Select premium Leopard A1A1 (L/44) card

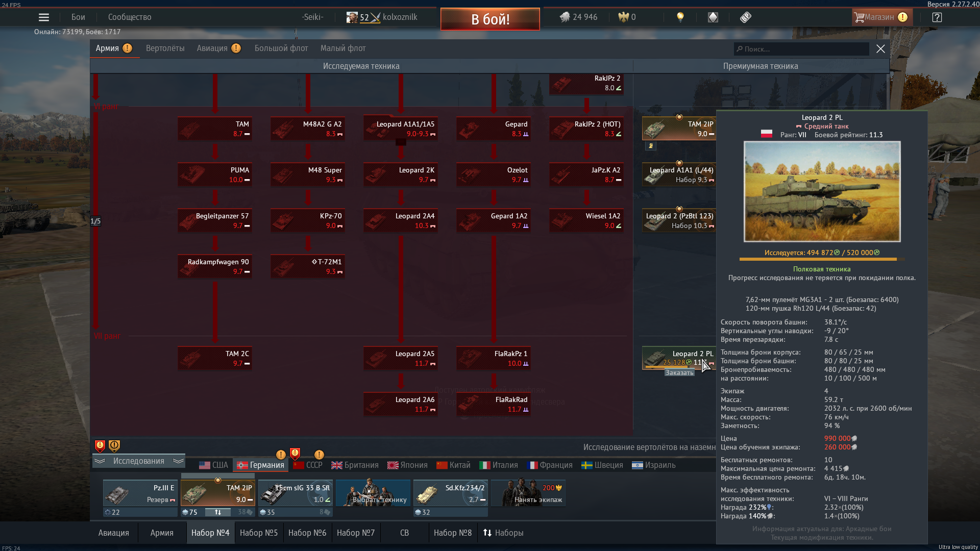coord(679,175)
